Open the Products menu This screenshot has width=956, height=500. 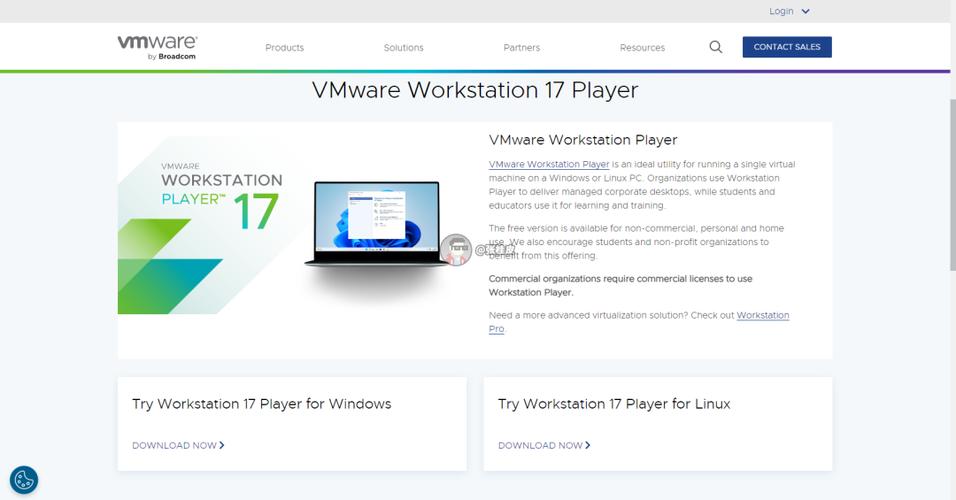[284, 48]
